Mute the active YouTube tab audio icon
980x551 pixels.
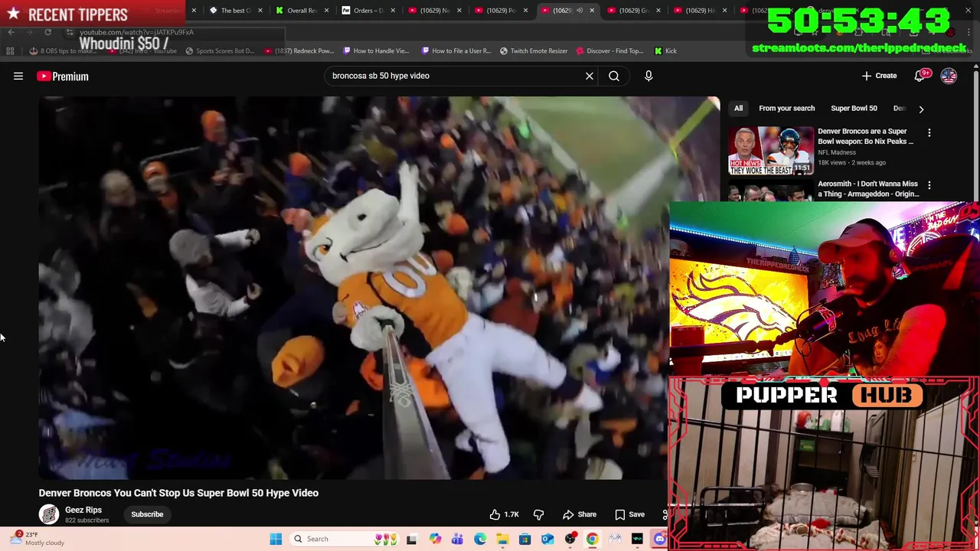(x=579, y=11)
